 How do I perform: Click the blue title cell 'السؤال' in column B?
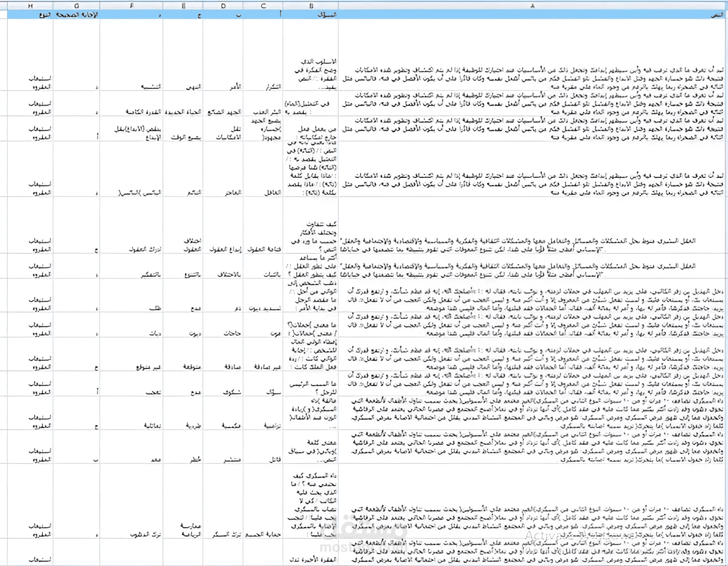point(310,15)
